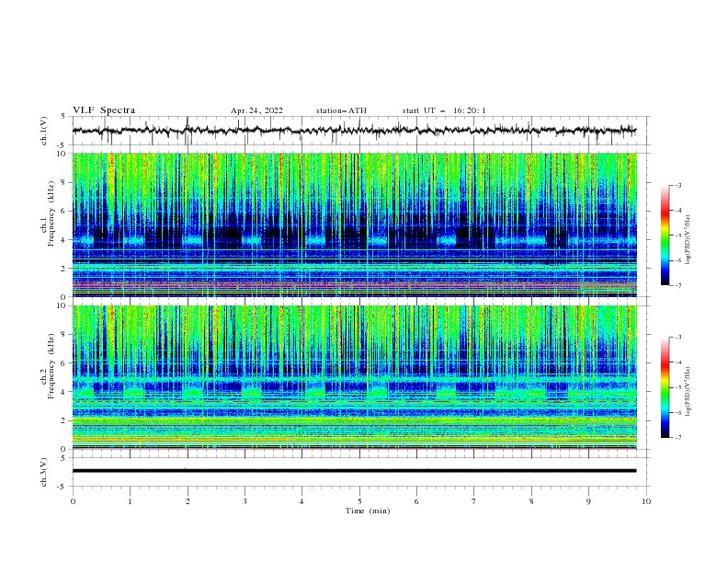
Task: Click the 'Time (min)' axis label
Action: [x=368, y=511]
